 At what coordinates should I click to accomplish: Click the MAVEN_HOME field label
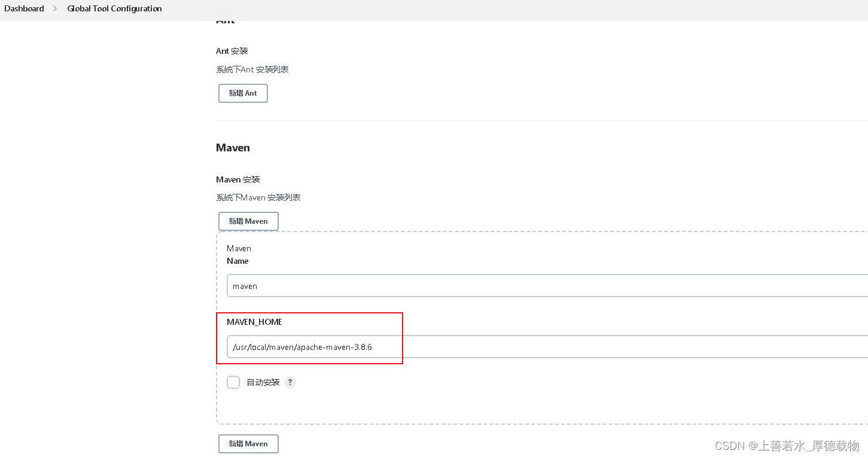point(254,322)
